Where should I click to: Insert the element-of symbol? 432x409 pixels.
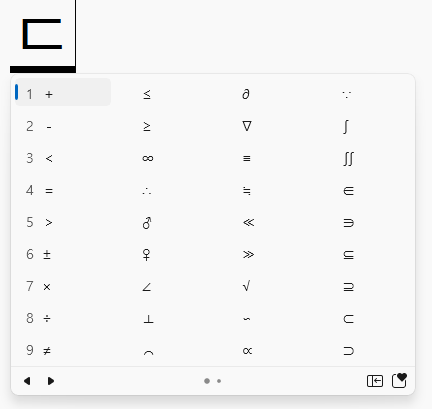click(x=348, y=191)
